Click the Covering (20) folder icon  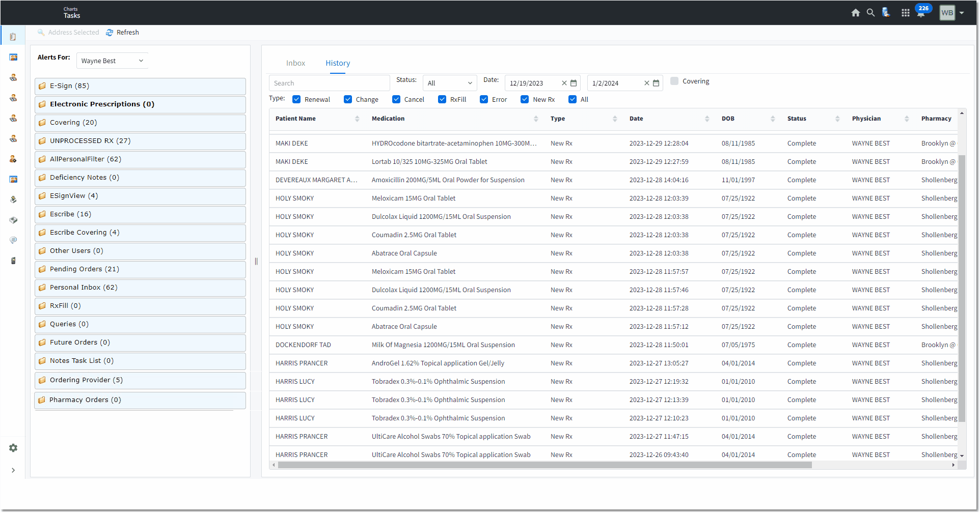point(42,123)
